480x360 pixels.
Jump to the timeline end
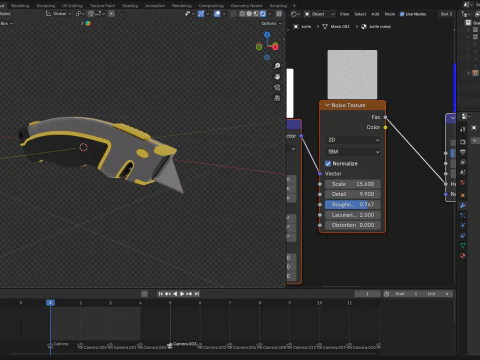[x=197, y=294]
